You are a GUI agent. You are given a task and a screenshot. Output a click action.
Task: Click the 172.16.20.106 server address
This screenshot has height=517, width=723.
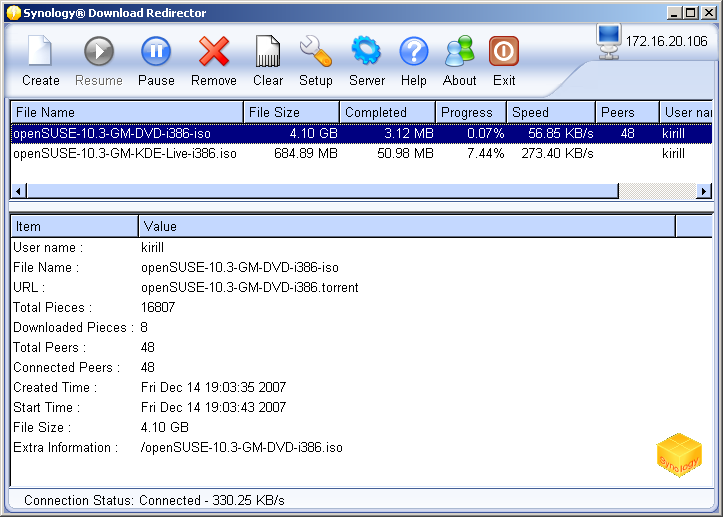[666, 42]
